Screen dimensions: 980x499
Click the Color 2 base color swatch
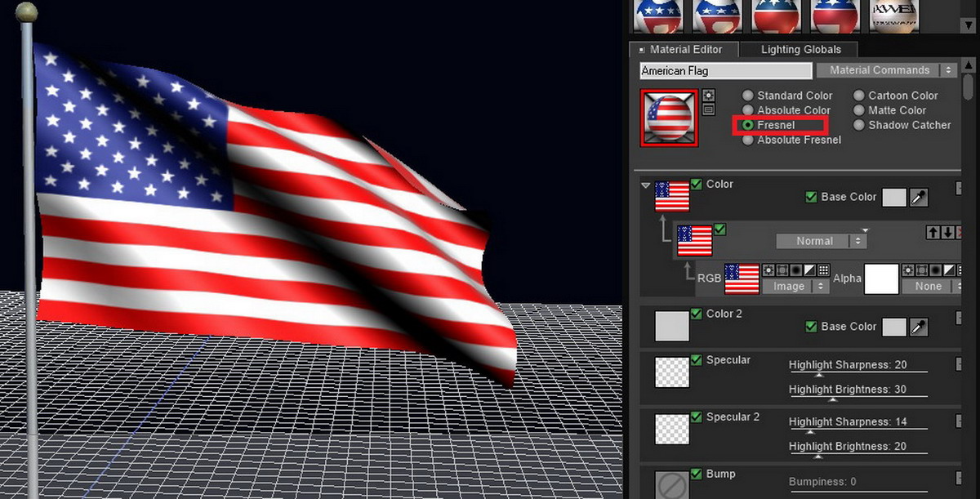click(x=894, y=327)
